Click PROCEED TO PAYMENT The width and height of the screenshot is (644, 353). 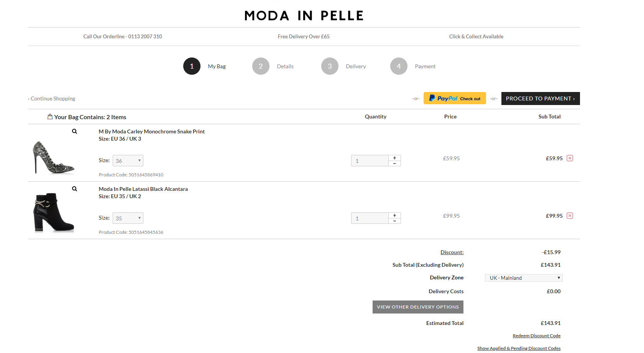point(540,98)
